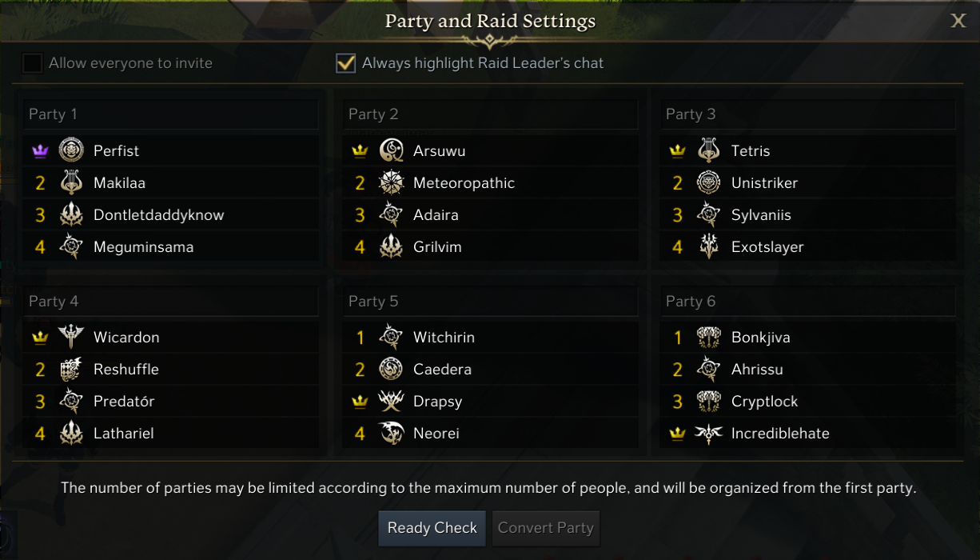
Task: Click the bard icon beside Makilaa
Action: click(71, 183)
